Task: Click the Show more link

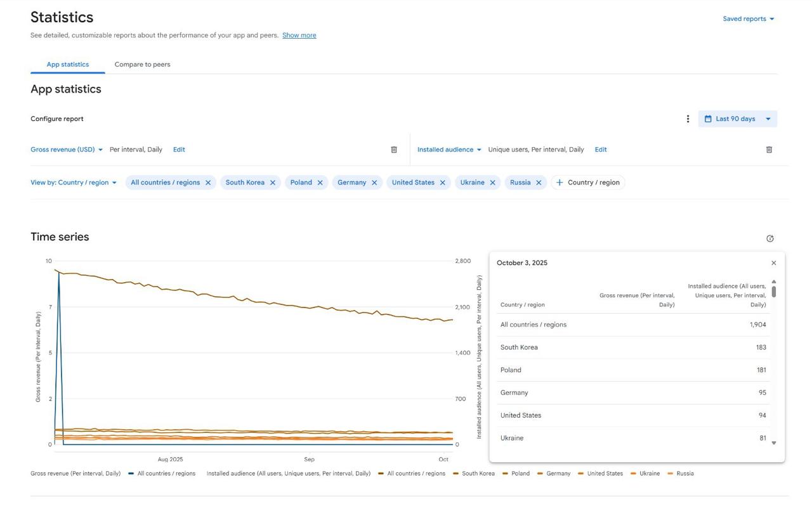Action: pyautogui.click(x=299, y=36)
